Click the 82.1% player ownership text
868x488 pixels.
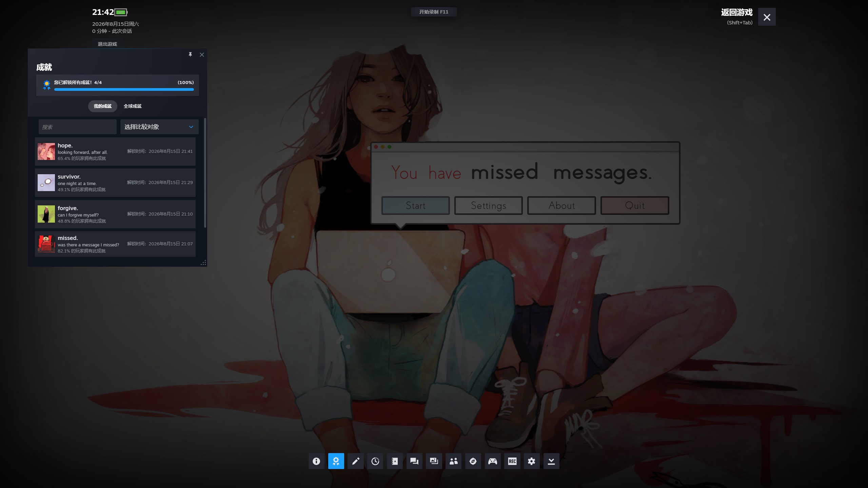pyautogui.click(x=82, y=251)
